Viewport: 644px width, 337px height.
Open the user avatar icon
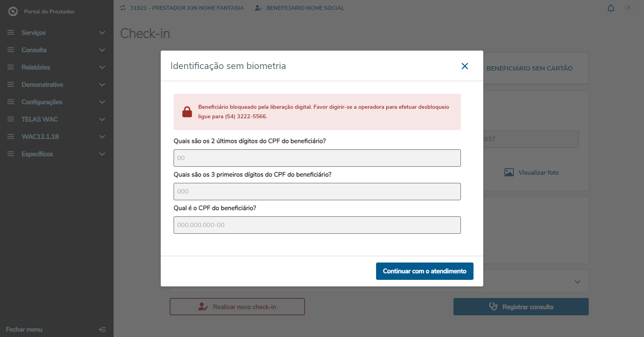pyautogui.click(x=629, y=8)
